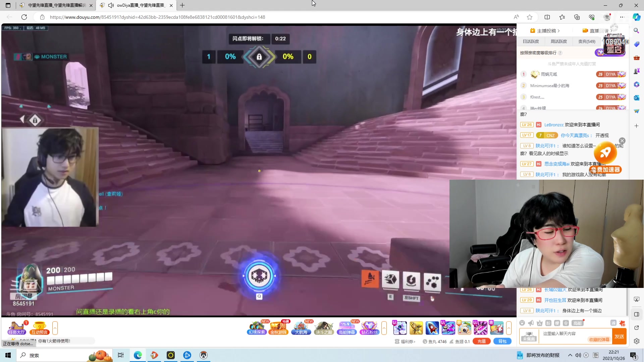
Task: Click the 梗 meme icon
Action: pyautogui.click(x=557, y=323)
